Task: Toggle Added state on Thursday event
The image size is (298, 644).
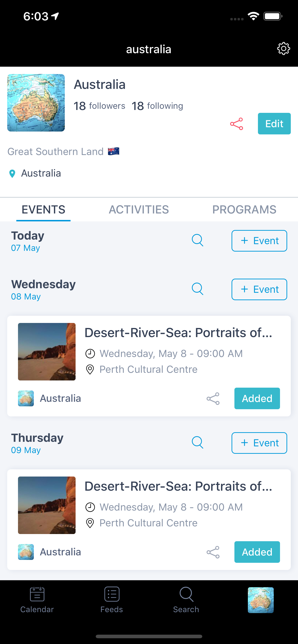Action: pyautogui.click(x=257, y=552)
